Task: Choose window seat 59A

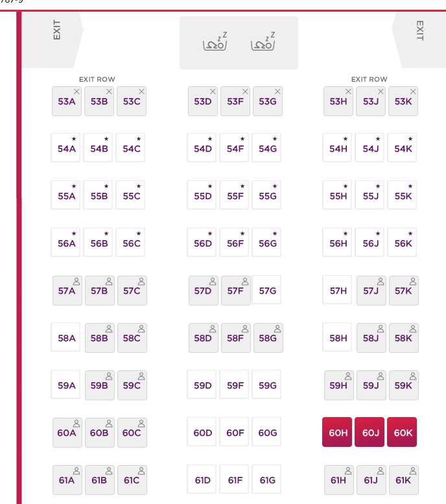Action: 65,385
